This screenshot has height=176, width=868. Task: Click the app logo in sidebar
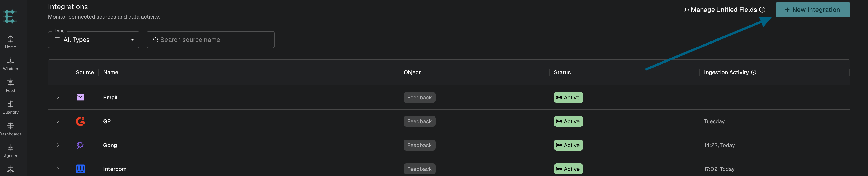pyautogui.click(x=10, y=16)
